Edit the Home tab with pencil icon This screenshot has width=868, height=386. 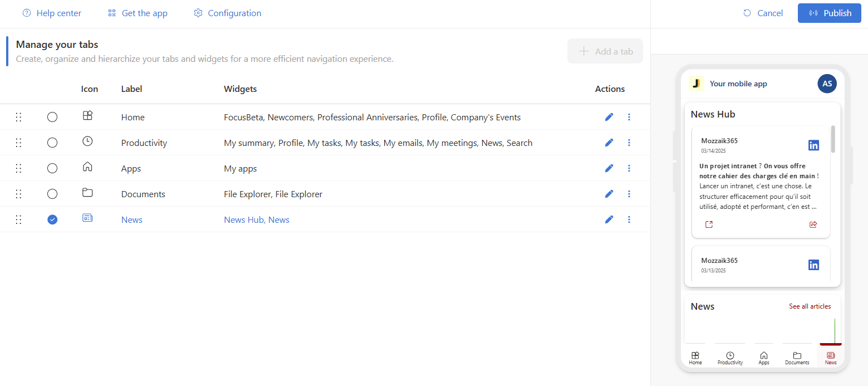pos(609,117)
